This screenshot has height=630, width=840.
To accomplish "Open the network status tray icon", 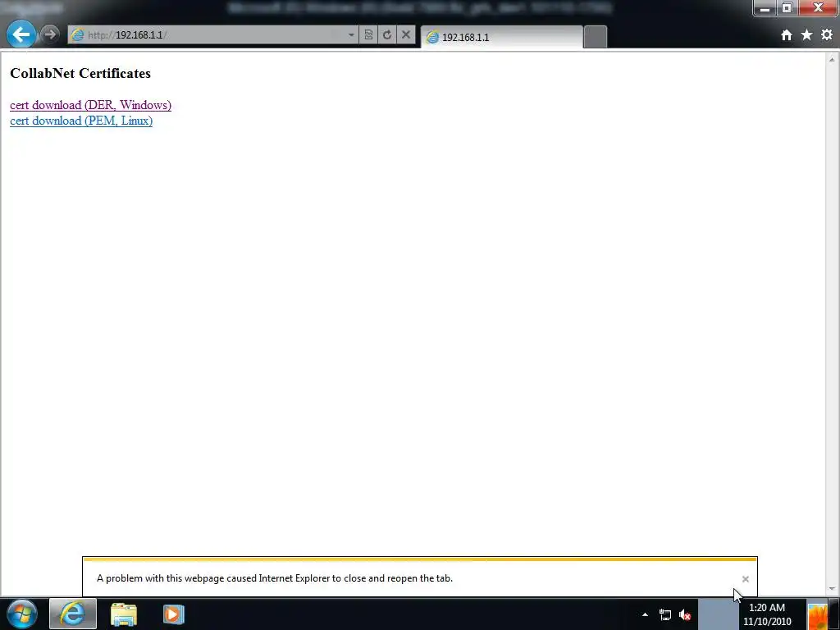I will [x=664, y=614].
